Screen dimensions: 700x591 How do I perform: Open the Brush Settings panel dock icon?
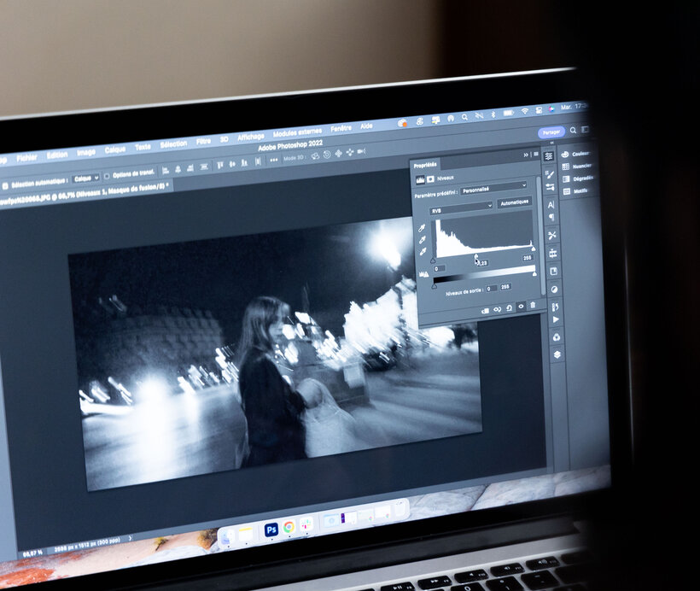coord(550,187)
